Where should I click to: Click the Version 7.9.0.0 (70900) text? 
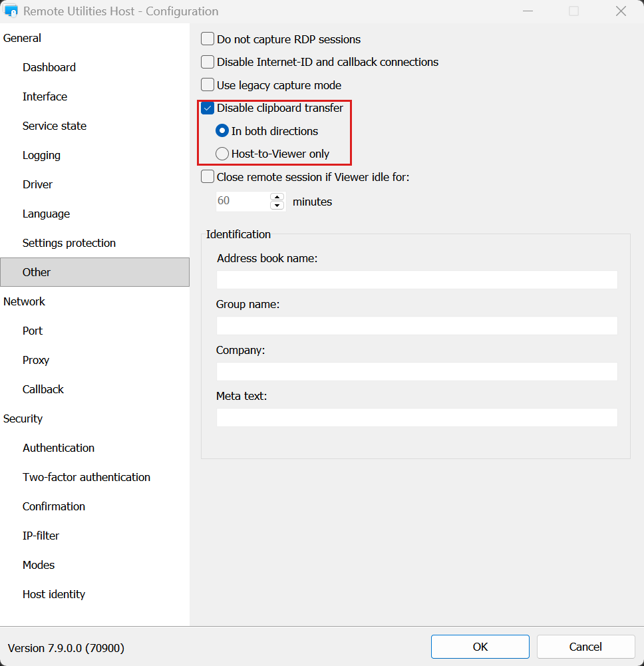pyautogui.click(x=67, y=648)
